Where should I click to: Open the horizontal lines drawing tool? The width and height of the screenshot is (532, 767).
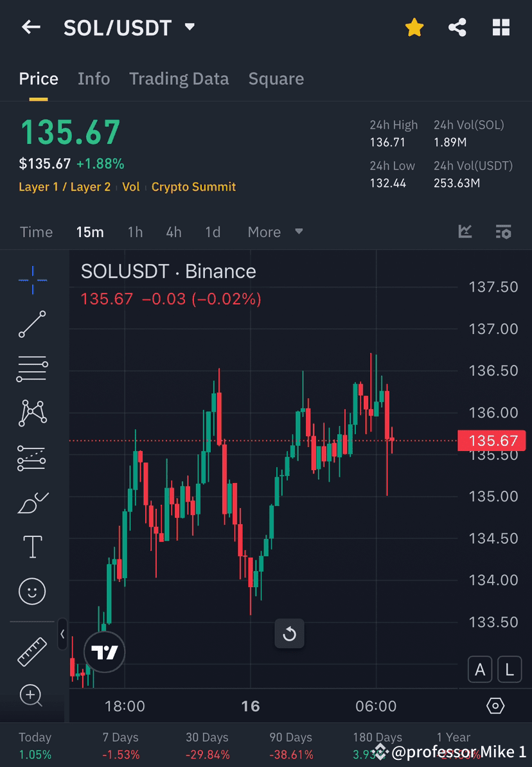point(32,369)
